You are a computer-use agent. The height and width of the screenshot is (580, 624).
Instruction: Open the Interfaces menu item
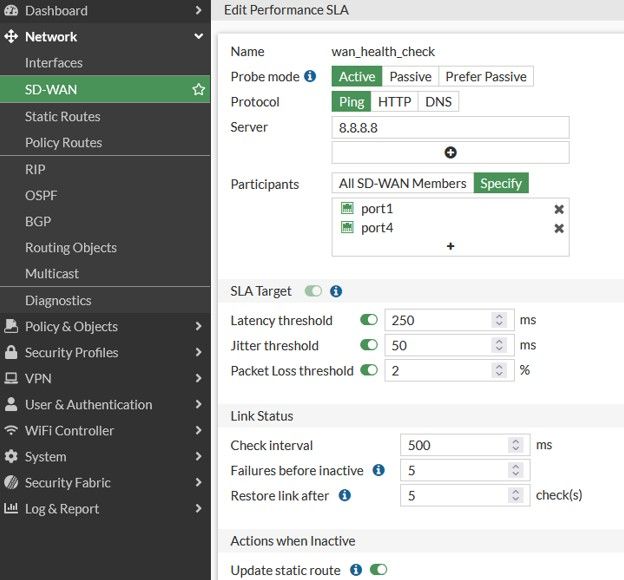point(54,62)
